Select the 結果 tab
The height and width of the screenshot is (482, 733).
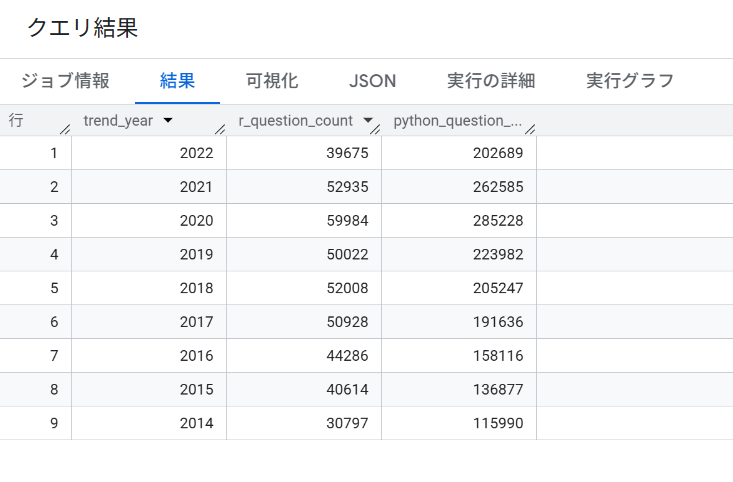pos(177,81)
